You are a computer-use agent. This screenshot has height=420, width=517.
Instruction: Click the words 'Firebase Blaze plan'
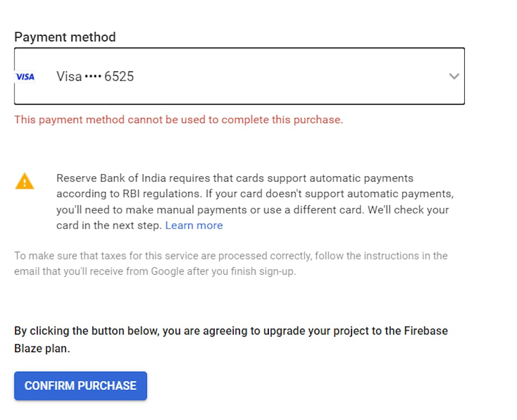coord(417,331)
